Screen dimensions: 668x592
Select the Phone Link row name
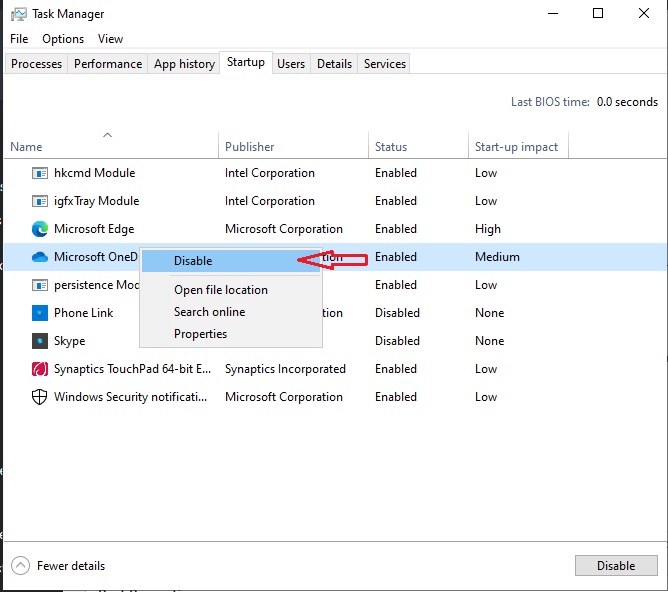pyautogui.click(x=84, y=313)
